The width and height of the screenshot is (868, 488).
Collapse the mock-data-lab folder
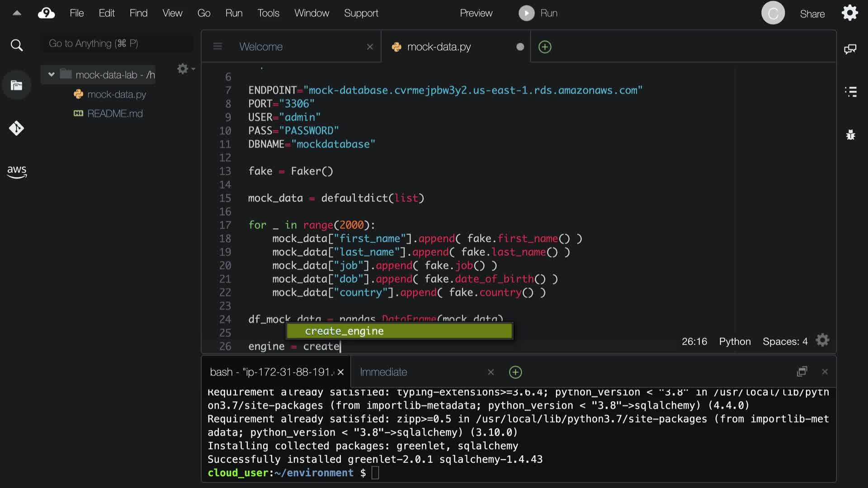click(51, 75)
